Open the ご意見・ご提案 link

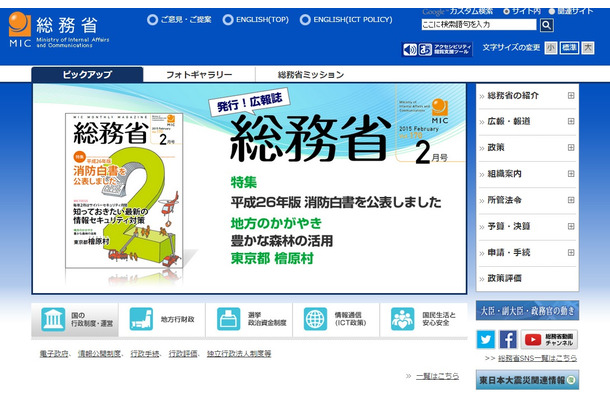tap(179, 19)
